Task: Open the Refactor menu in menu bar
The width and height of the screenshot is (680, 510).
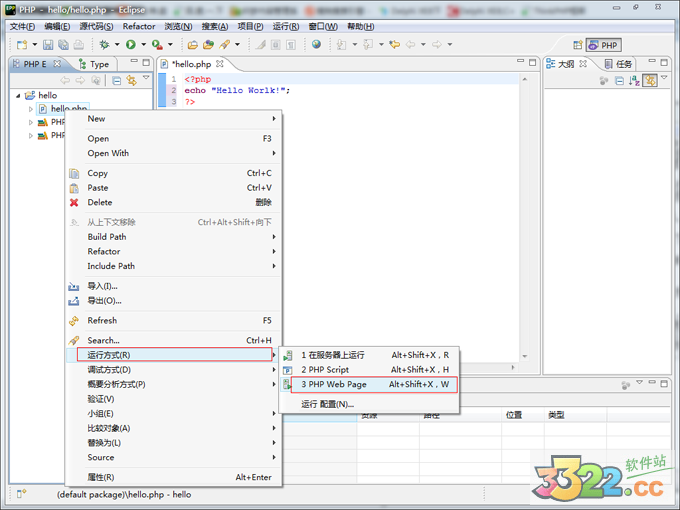Action: pyautogui.click(x=139, y=26)
